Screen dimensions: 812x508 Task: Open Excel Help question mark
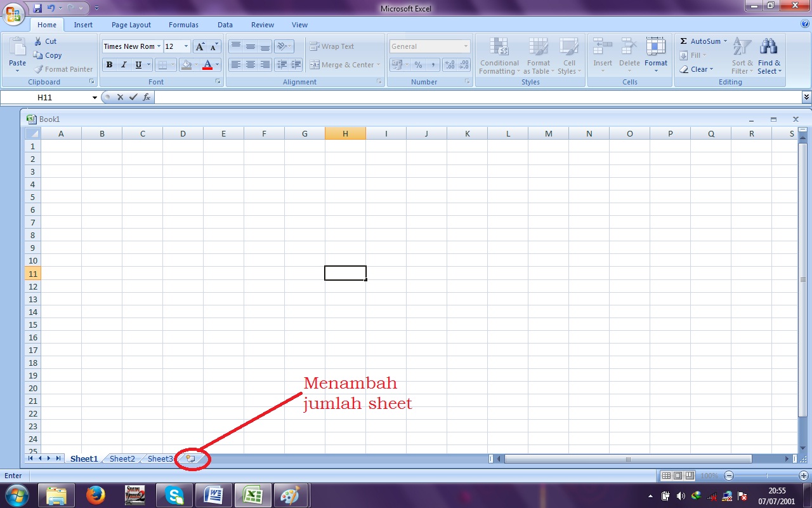coord(804,24)
